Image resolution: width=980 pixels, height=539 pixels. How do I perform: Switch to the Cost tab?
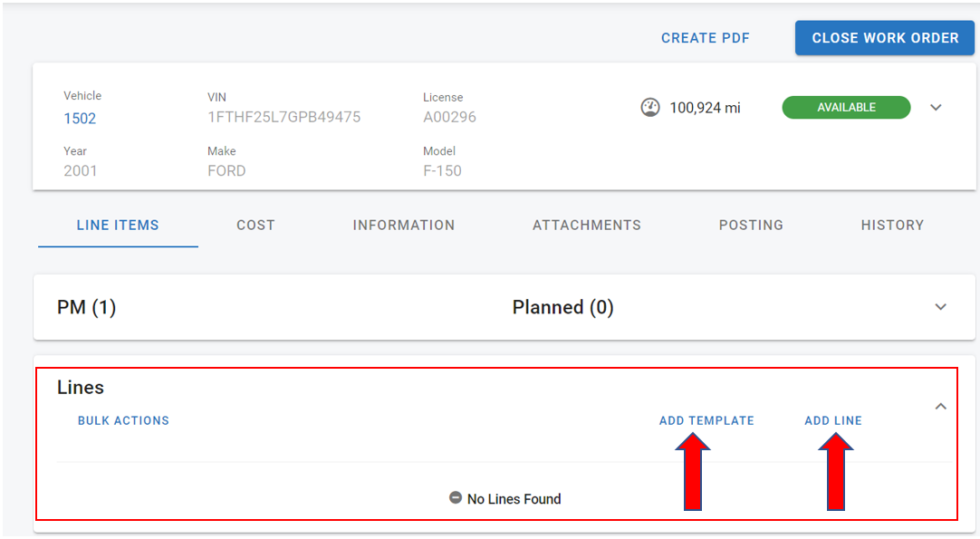pos(255,226)
